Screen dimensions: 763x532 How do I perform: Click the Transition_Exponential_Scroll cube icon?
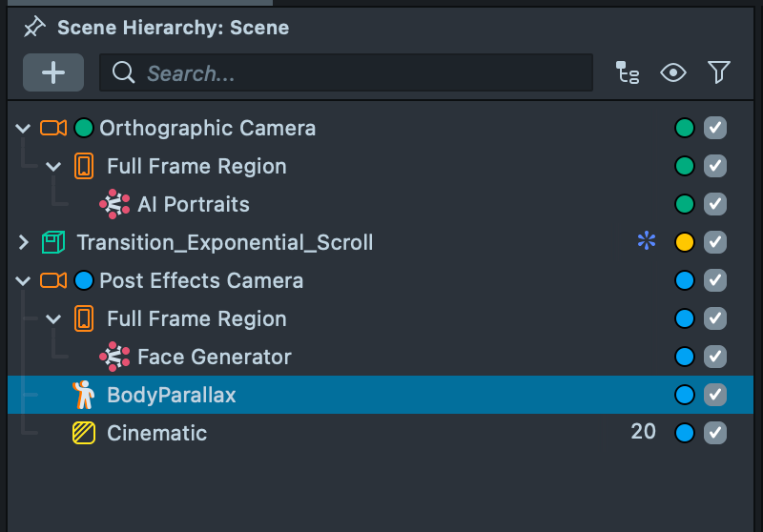point(53,242)
